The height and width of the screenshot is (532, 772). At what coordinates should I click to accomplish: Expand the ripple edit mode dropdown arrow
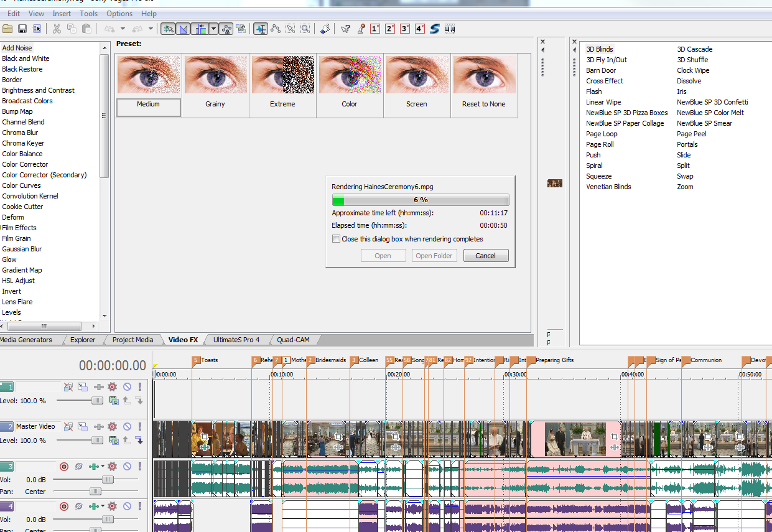click(213, 29)
